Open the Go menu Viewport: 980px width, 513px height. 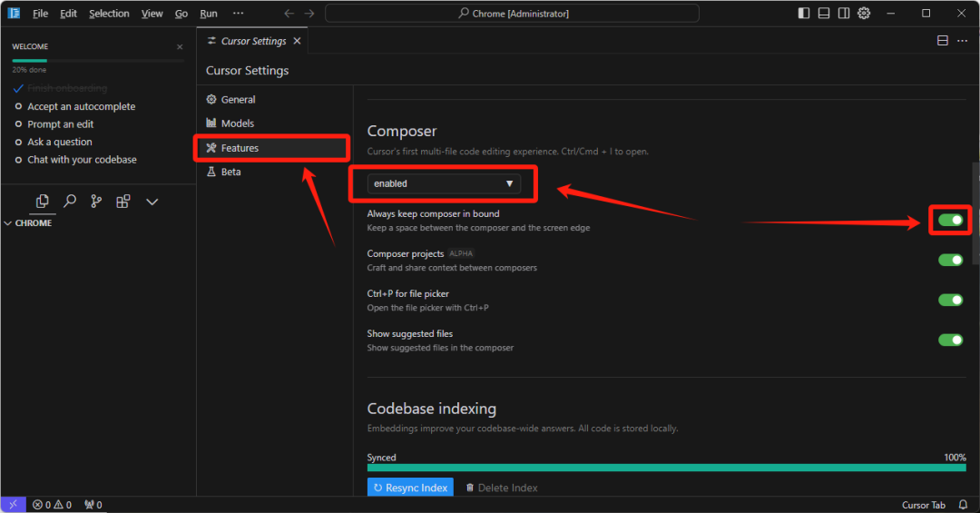click(181, 13)
